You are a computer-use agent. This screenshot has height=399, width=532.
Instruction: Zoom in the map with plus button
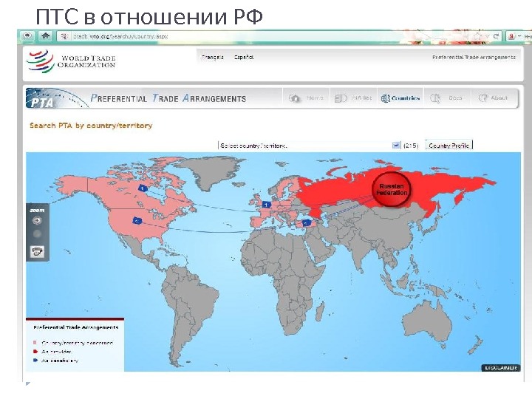pyautogui.click(x=37, y=221)
